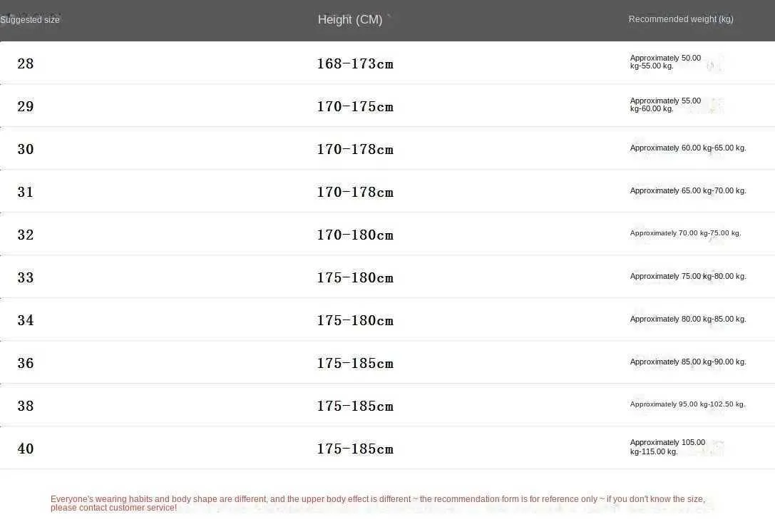Select size 32 row label
The width and height of the screenshot is (775, 532).
(25, 235)
